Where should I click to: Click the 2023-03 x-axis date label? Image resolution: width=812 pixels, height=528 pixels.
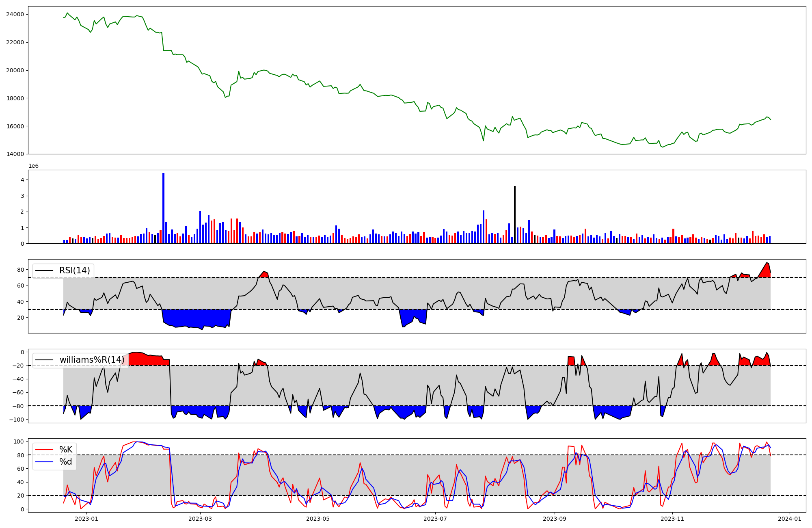point(200,519)
